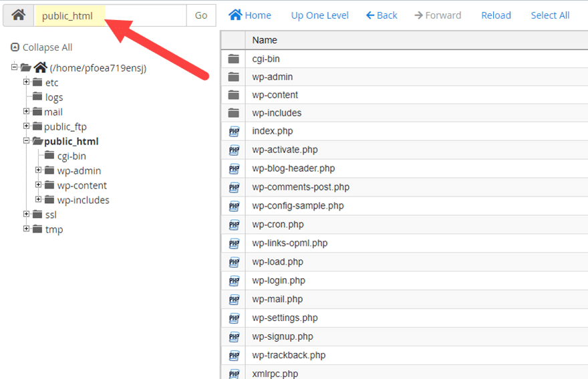Click the public_html path input field
Image resolution: width=588 pixels, height=379 pixels.
[x=110, y=15]
